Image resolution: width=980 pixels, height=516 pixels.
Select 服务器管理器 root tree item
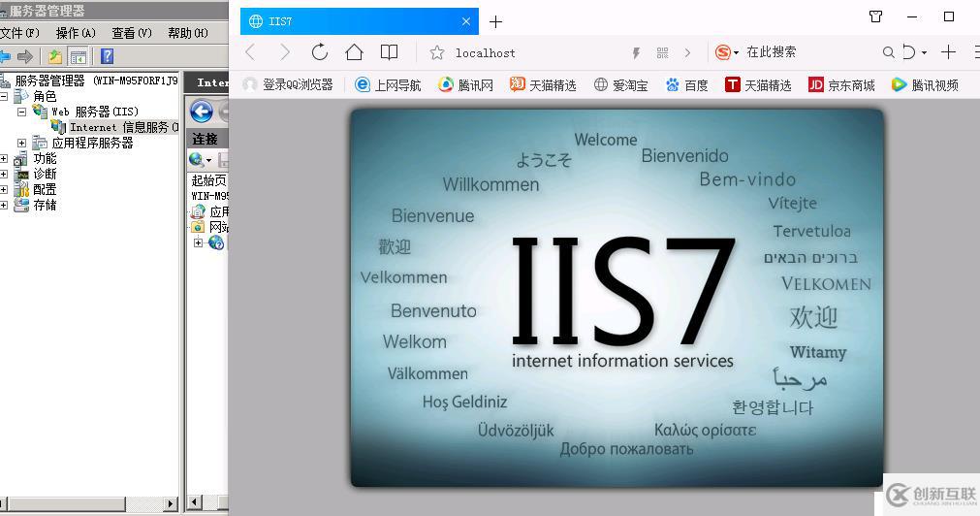[x=96, y=81]
